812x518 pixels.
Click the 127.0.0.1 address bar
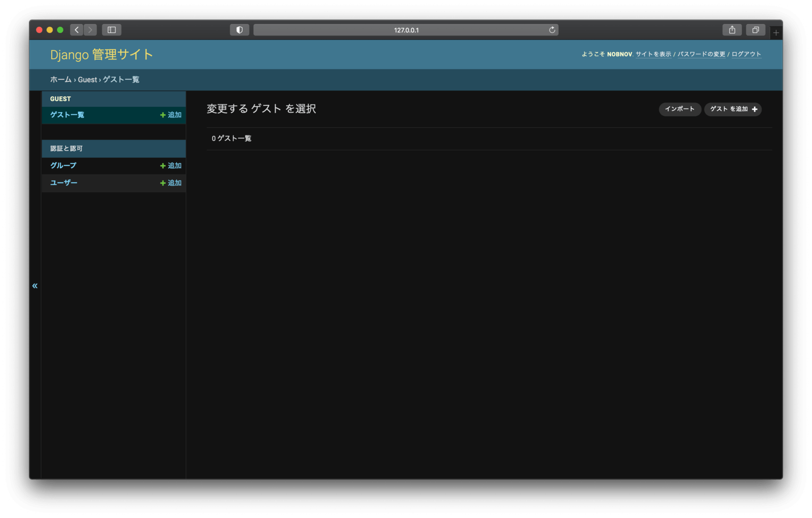point(406,30)
